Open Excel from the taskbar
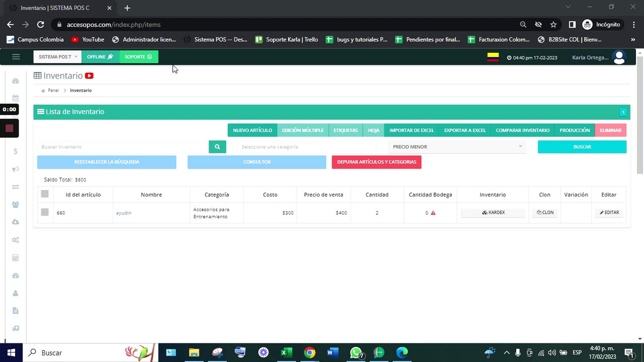Screen dimensions: 644x362 [286, 352]
